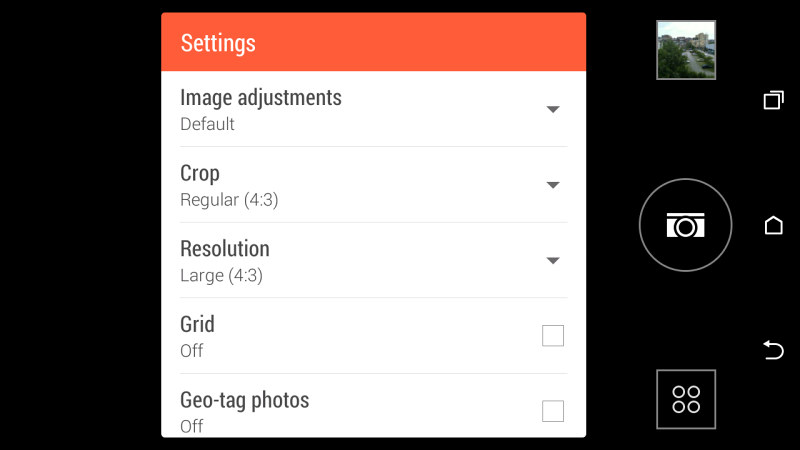
Task: Tap the Grid setting label
Action: [x=197, y=324]
